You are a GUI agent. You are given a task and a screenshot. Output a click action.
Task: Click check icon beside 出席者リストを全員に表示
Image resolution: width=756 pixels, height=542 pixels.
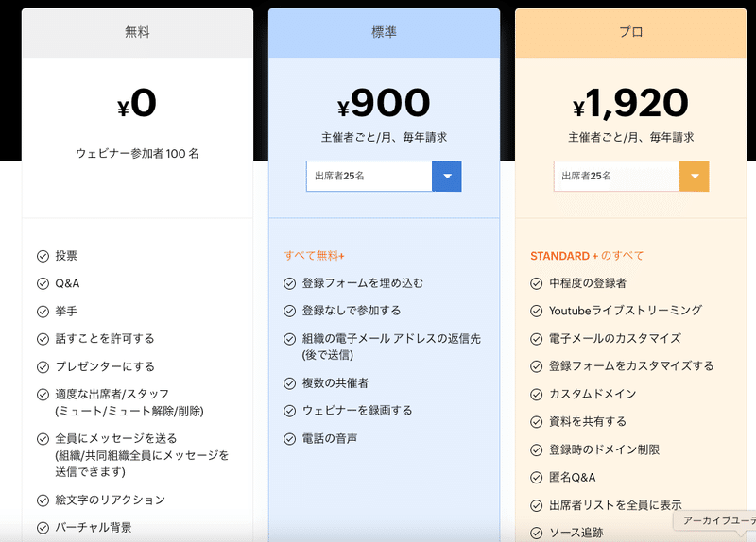536,505
